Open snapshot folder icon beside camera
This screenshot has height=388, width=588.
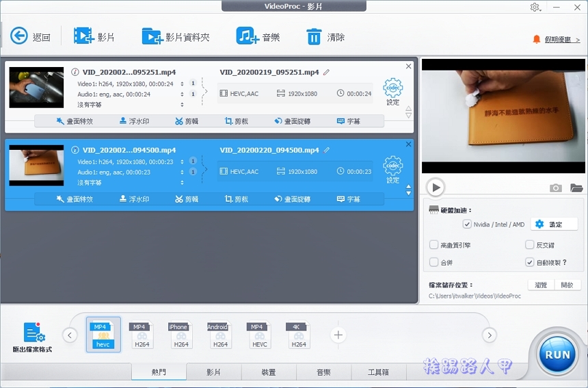[576, 187]
